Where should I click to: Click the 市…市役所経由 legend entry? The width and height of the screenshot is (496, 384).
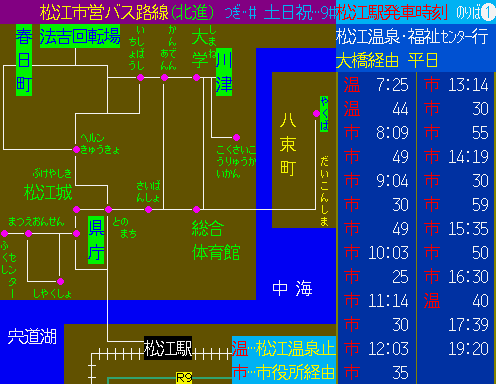coord(284,372)
